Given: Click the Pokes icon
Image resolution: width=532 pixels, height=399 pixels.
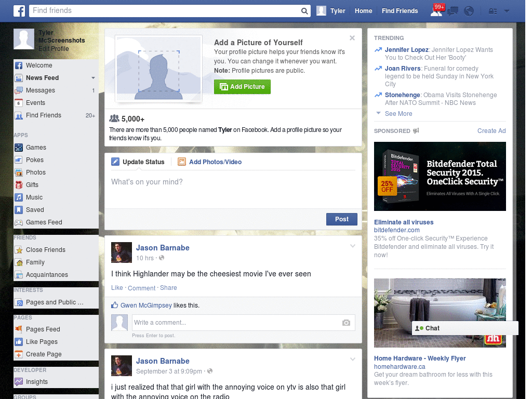Looking at the screenshot, I should coord(19,160).
